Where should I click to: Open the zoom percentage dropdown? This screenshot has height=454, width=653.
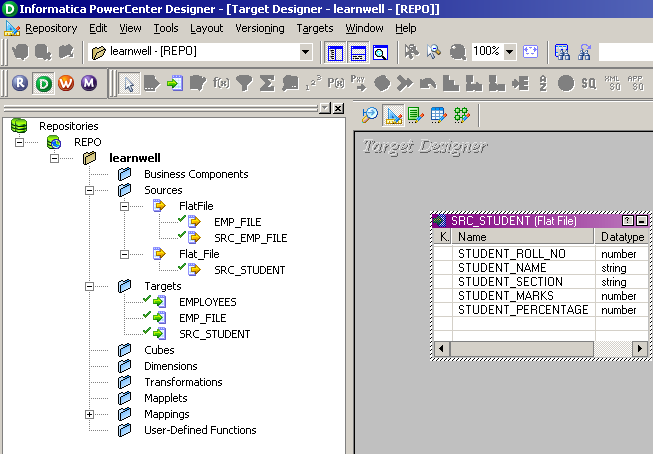tap(509, 51)
